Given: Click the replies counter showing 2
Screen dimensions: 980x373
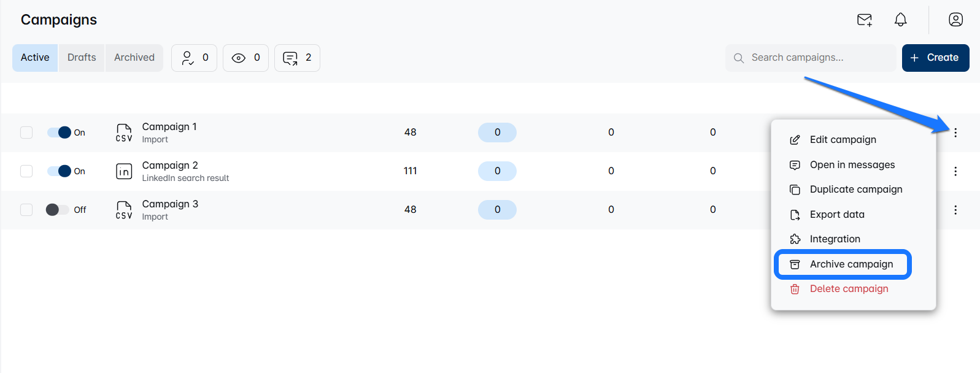Looking at the screenshot, I should pyautogui.click(x=297, y=58).
